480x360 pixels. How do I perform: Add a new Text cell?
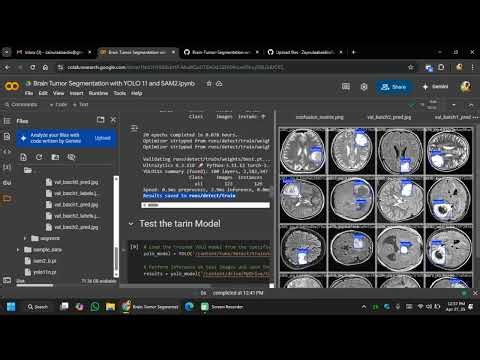click(80, 105)
